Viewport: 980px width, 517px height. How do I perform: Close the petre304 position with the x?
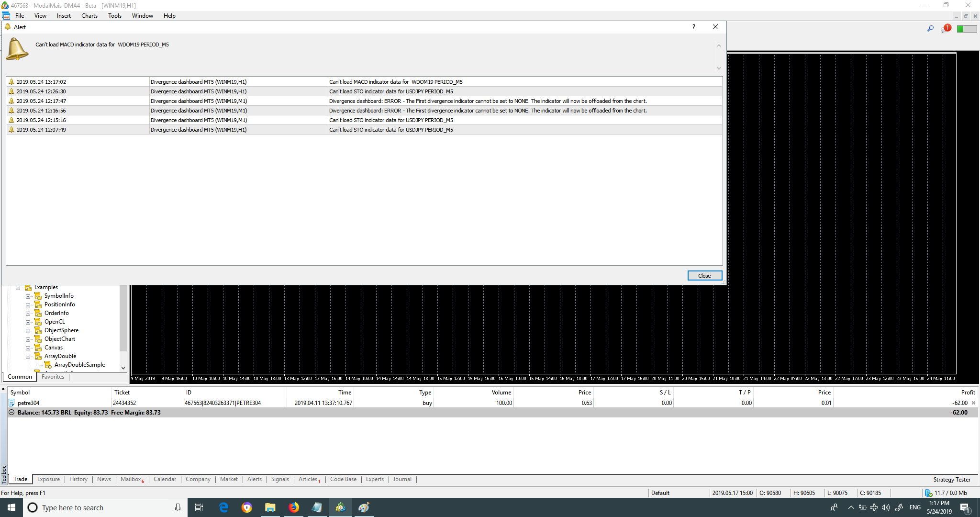pyautogui.click(x=973, y=403)
